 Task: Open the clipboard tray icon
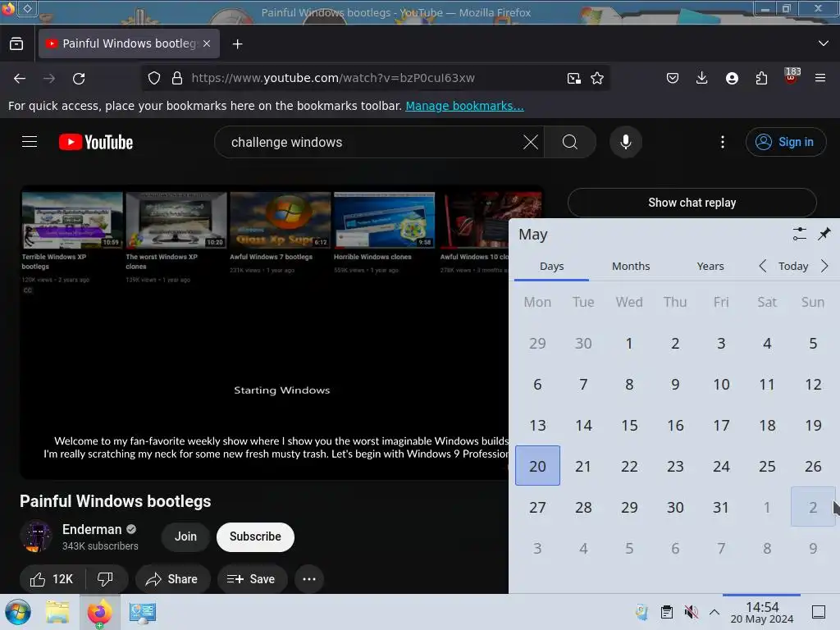666,612
